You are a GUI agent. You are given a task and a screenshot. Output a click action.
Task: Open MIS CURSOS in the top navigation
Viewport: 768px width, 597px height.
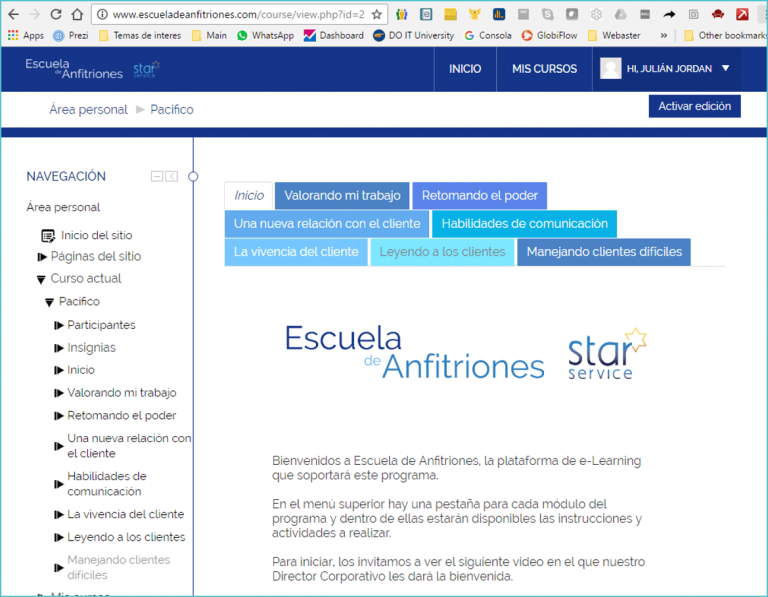click(x=544, y=69)
